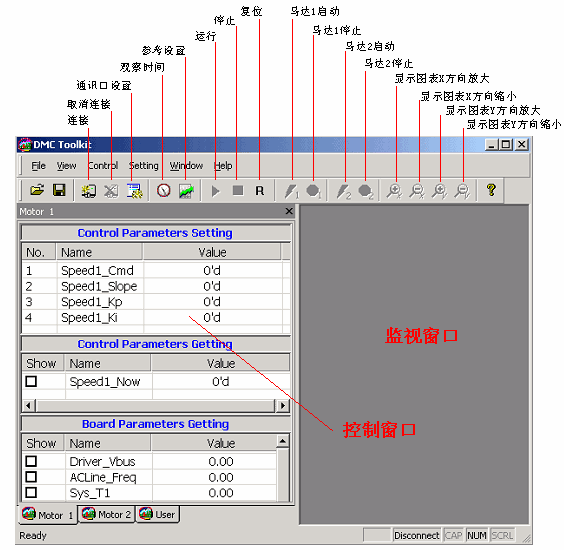Screen dimensions: 564x550
Task: Click the horizontal scrollbar right arrow
Action: coord(283,405)
